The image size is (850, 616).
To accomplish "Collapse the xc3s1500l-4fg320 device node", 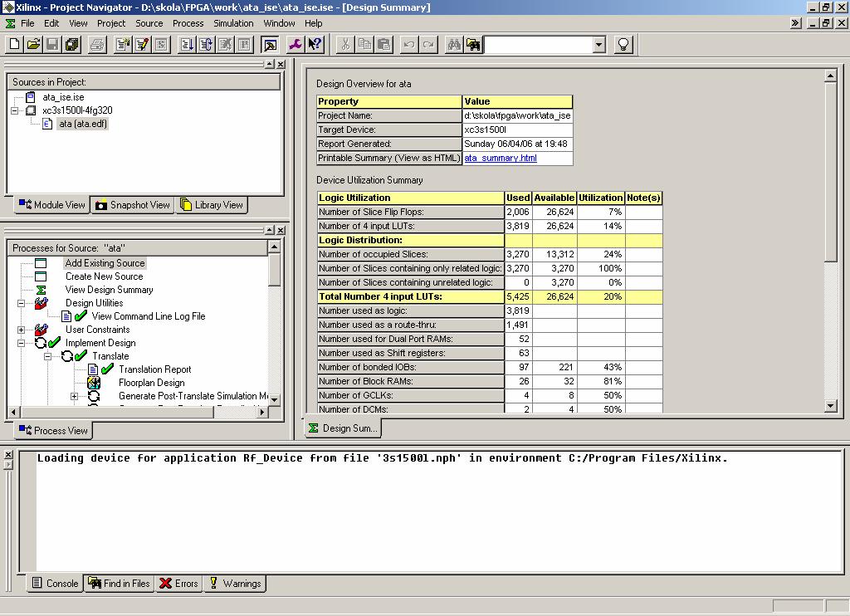I will click(15, 110).
